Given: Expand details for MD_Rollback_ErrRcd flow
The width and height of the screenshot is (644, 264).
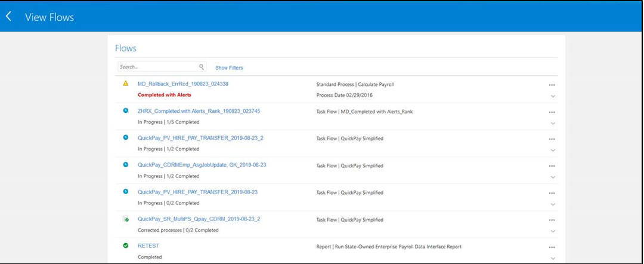Looking at the screenshot, I should [x=553, y=96].
